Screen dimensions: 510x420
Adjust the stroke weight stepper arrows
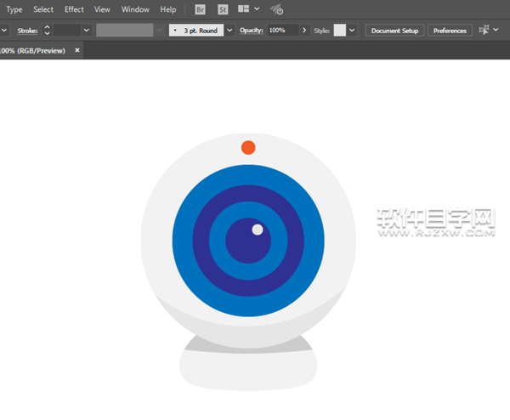[x=47, y=30]
